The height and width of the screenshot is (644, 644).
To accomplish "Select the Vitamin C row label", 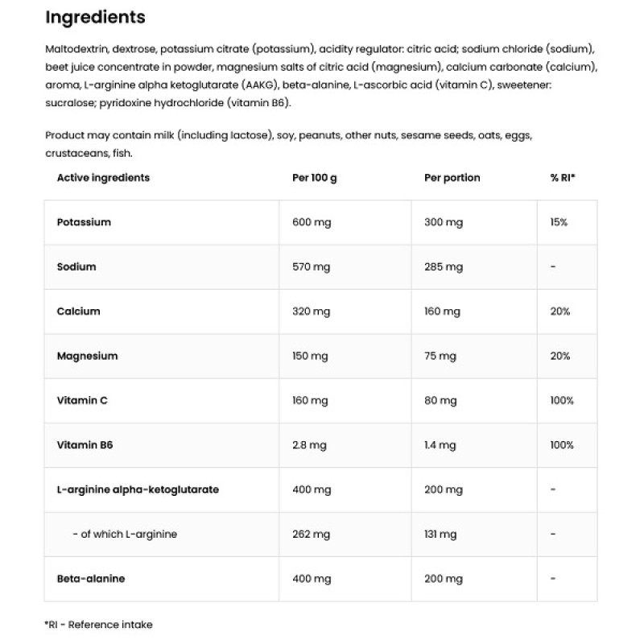I will click(82, 400).
